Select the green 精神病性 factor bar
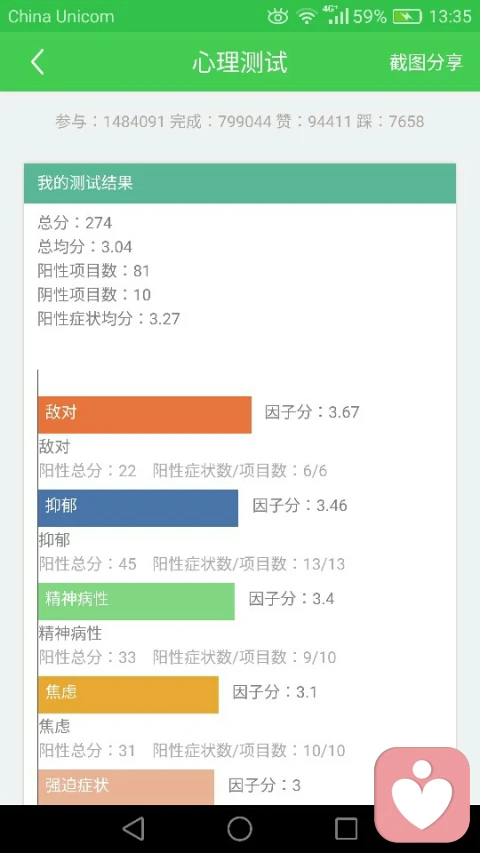The height and width of the screenshot is (853, 480). tap(137, 601)
